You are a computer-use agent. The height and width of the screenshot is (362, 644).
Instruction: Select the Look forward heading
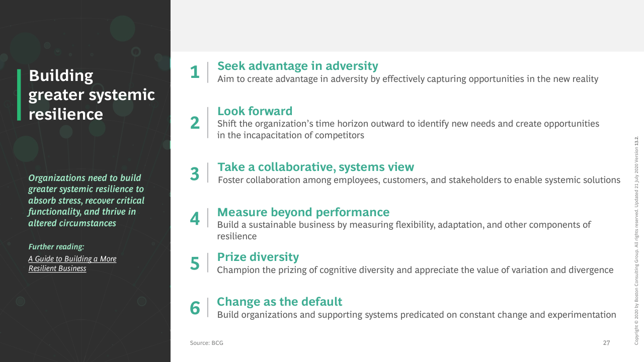[x=255, y=111]
